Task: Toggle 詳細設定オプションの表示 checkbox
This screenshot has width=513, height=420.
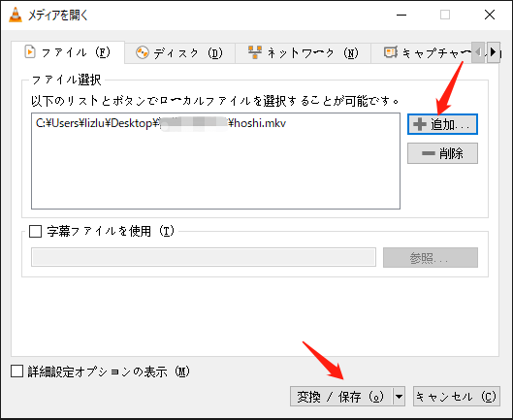Action: (x=16, y=372)
